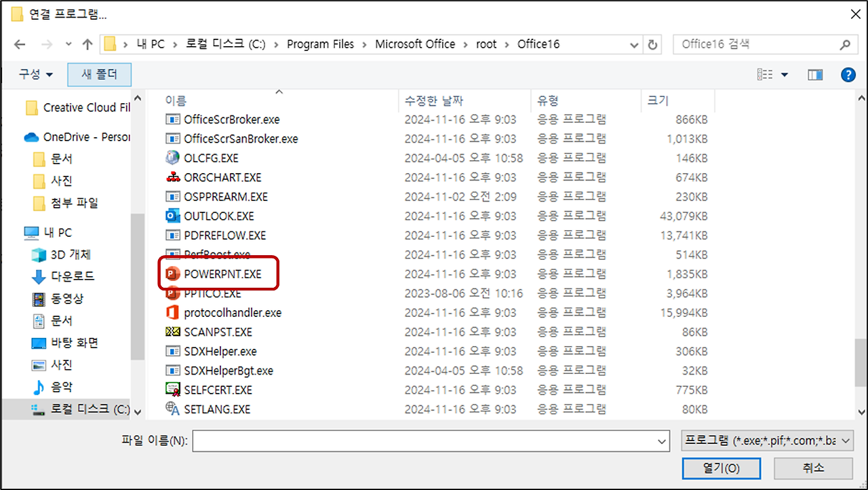Expand the chevron after root in path
The width and height of the screenshot is (868, 490).
[507, 44]
